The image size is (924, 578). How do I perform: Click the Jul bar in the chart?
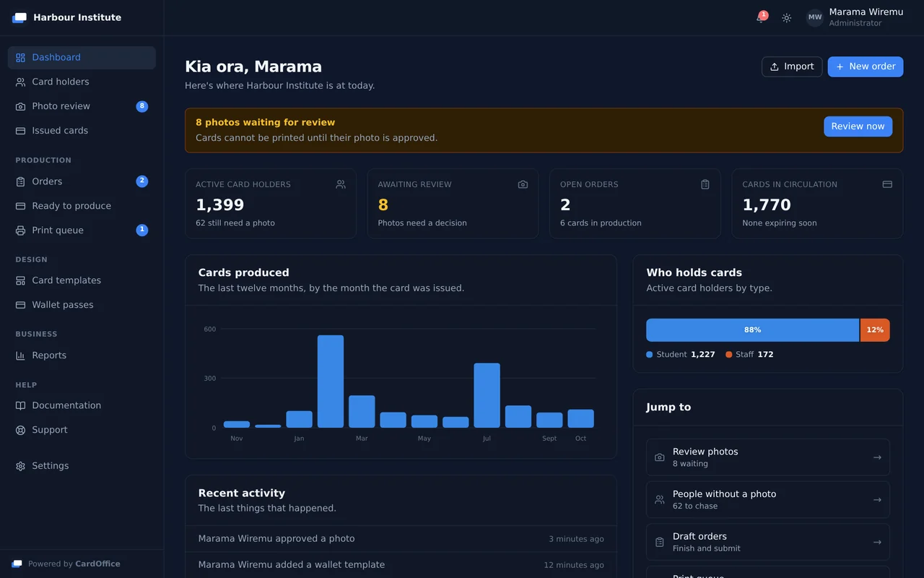click(487, 395)
